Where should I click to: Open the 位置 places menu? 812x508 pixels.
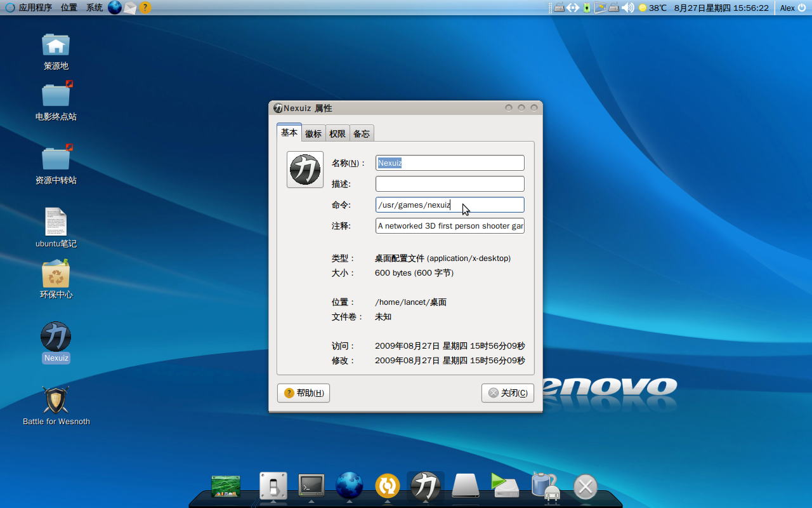click(69, 8)
